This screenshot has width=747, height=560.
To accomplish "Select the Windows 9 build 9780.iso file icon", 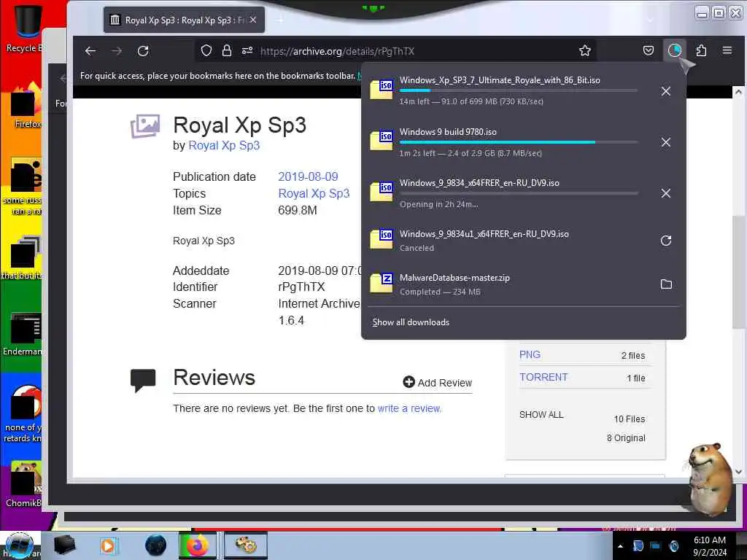I will click(x=382, y=141).
